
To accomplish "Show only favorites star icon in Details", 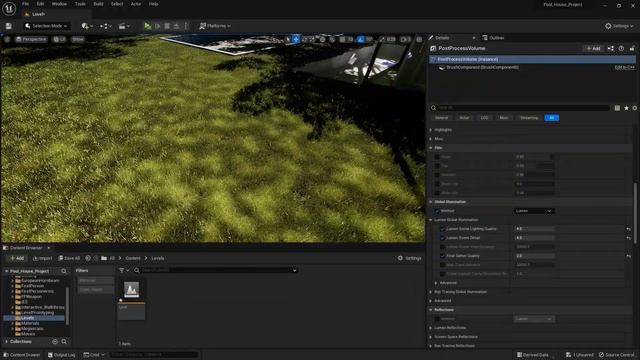I will coord(626,108).
